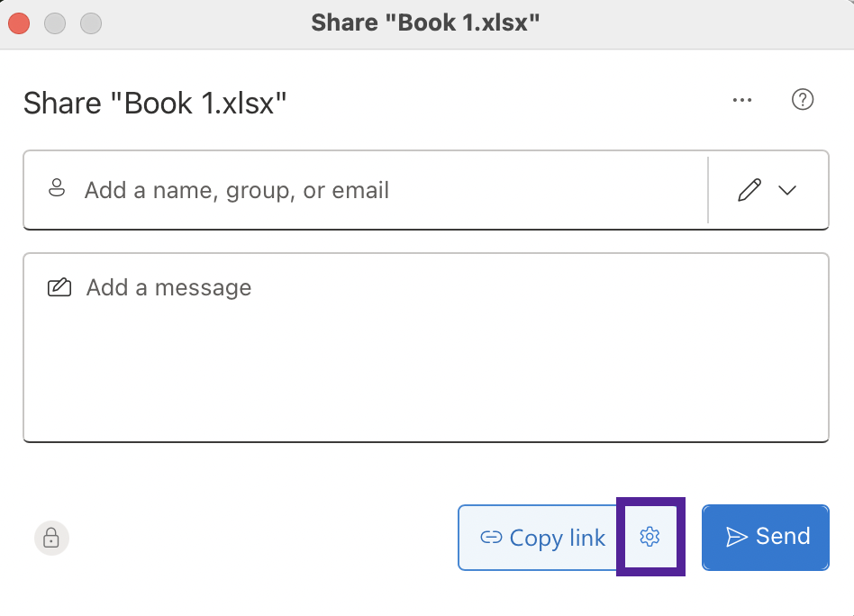Click the compose icon beside Add a message
The height and width of the screenshot is (616, 854).
[x=59, y=287]
